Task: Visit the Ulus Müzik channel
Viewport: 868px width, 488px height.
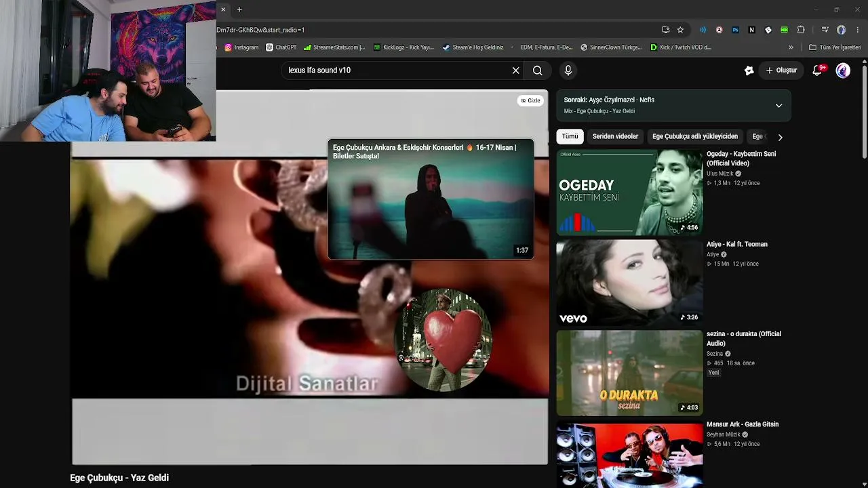Action: point(720,174)
